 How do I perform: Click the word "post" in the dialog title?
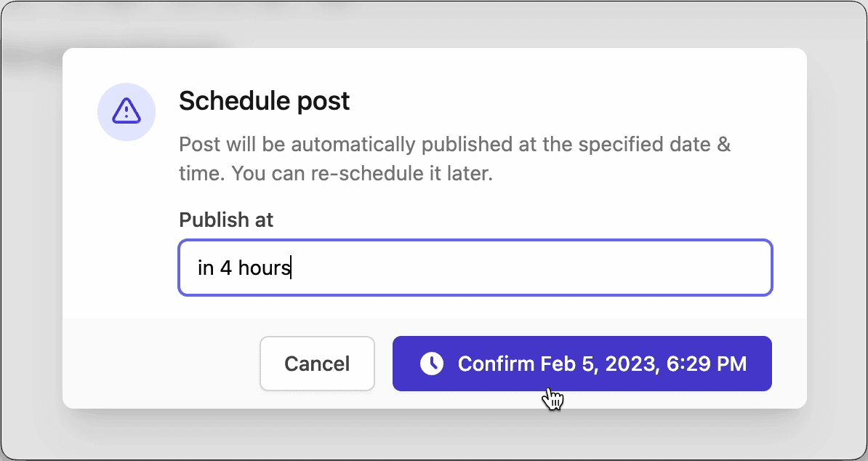pos(322,101)
